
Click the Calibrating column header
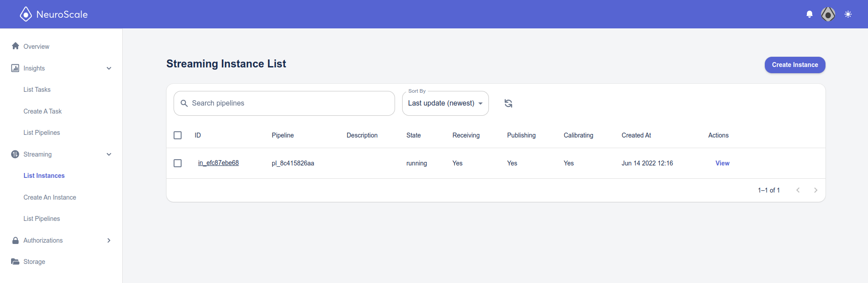(578, 135)
